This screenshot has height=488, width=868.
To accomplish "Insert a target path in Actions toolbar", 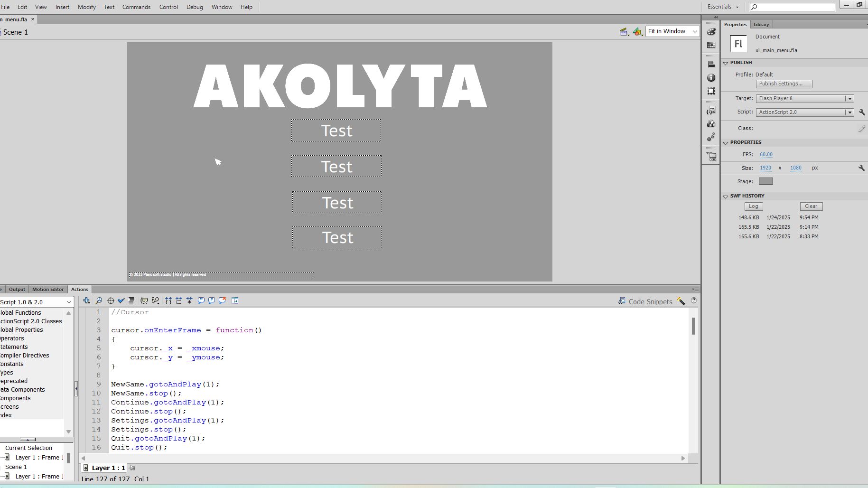I will coord(111,300).
